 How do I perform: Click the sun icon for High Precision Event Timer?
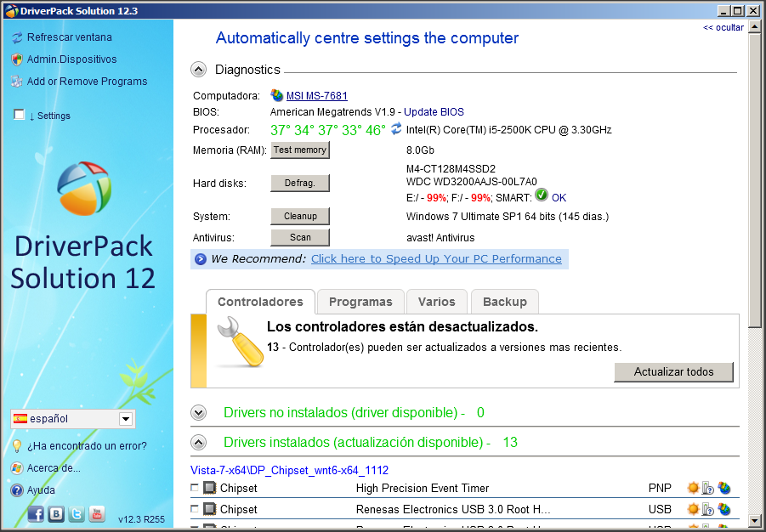coord(694,488)
